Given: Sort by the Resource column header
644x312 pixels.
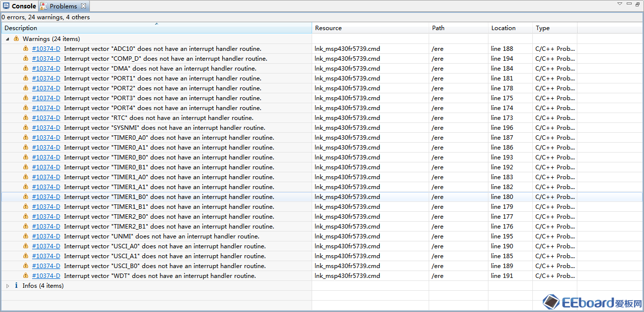Looking at the screenshot, I should [x=370, y=28].
